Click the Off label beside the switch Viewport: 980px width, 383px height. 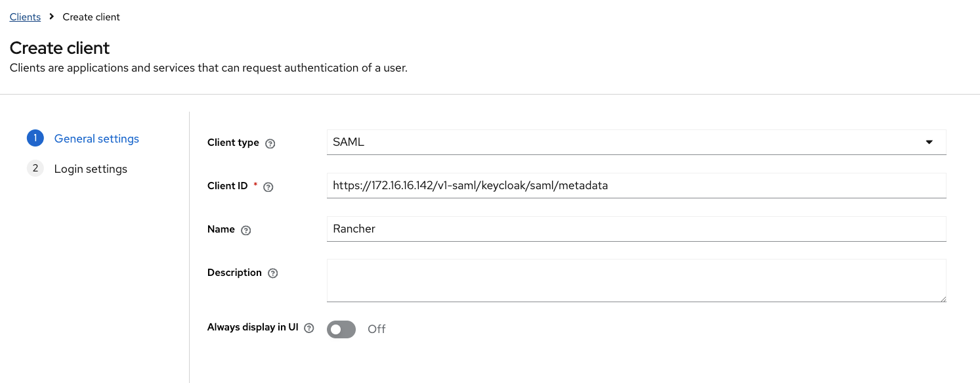tap(377, 329)
